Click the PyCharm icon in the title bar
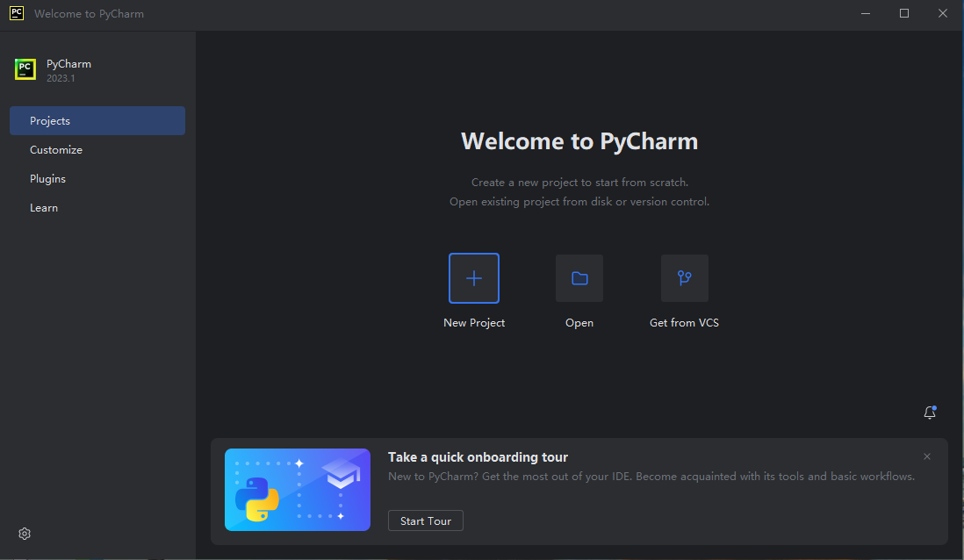The image size is (964, 560). [17, 13]
